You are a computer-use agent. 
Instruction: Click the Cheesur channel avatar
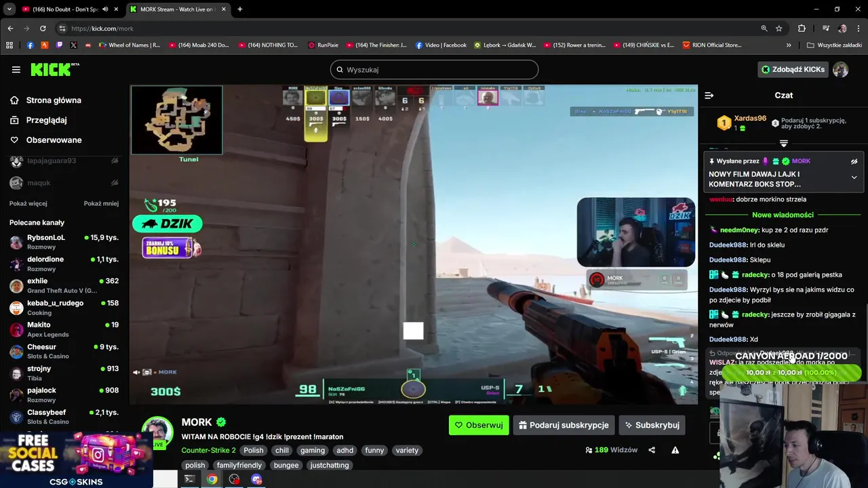click(x=16, y=351)
